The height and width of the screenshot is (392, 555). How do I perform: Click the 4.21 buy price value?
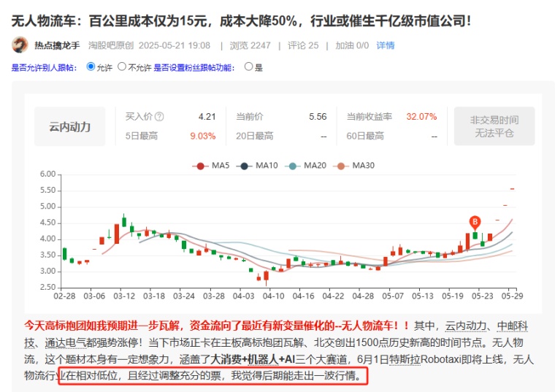tap(207, 116)
